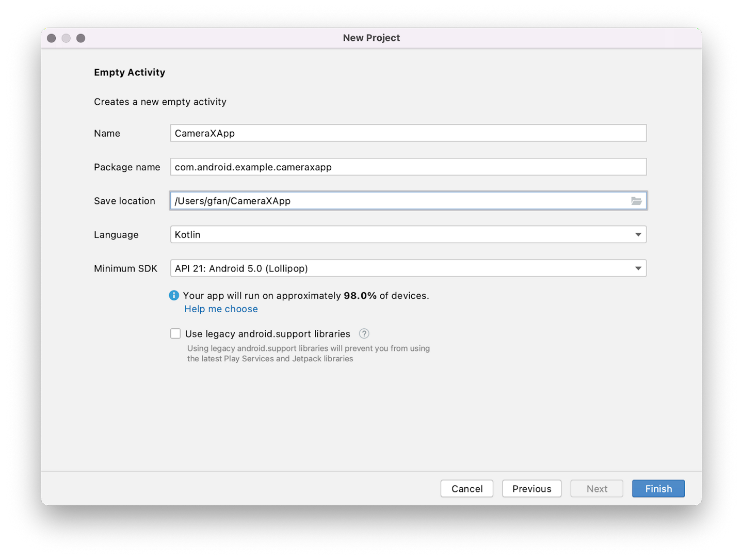Viewport: 743px width, 560px height.
Task: Focus the Package name input field
Action: (408, 167)
